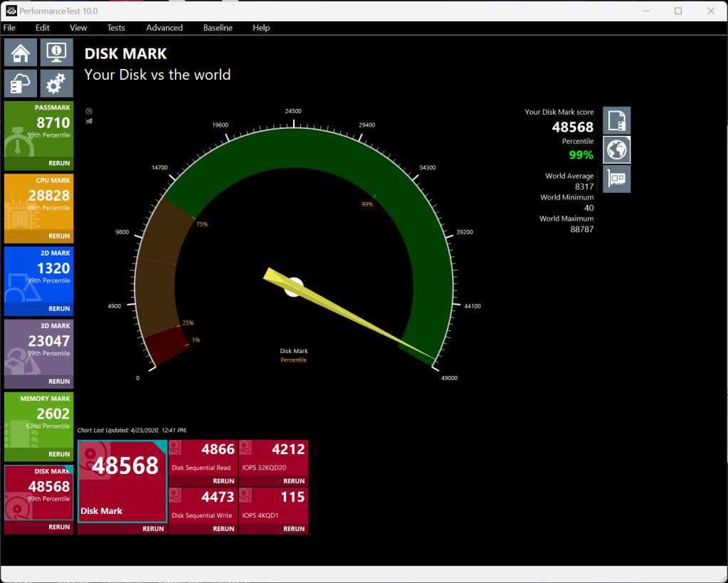
Task: Click the small chart icon below help
Action: 89,121
